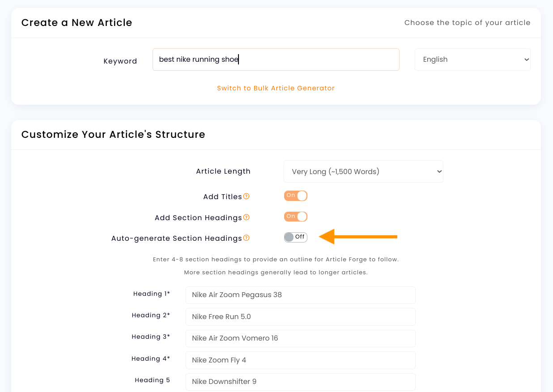The width and height of the screenshot is (553, 392).
Task: Open the Add Titles help tooltip
Action: [x=247, y=196]
